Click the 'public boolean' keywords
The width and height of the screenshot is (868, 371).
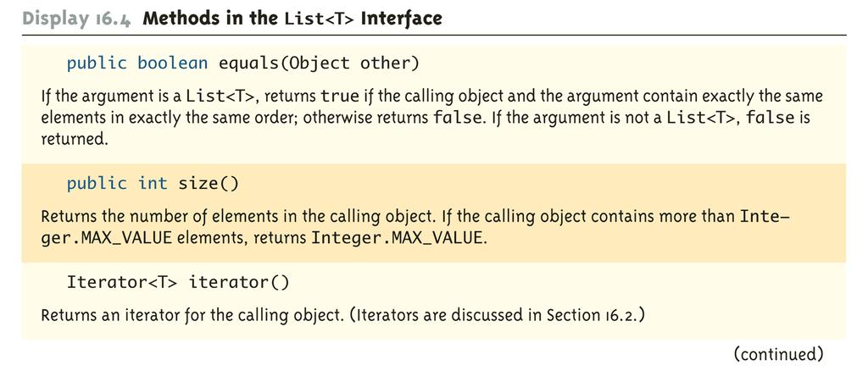137,64
